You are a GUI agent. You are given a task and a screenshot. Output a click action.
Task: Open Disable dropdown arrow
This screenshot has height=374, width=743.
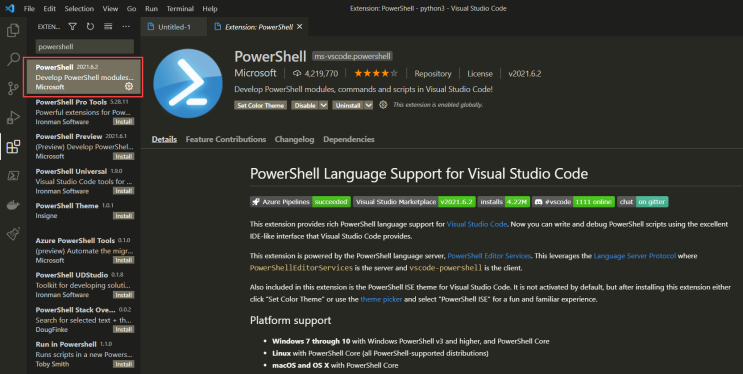(324, 105)
